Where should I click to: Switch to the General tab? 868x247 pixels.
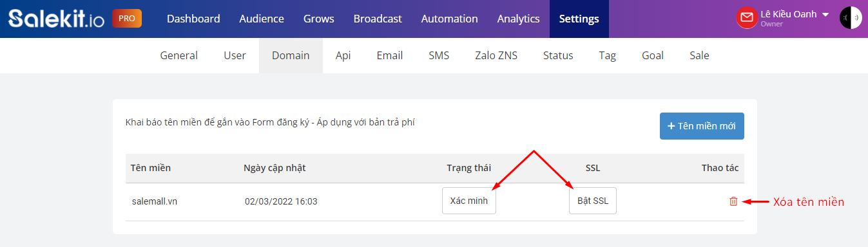pyautogui.click(x=179, y=55)
